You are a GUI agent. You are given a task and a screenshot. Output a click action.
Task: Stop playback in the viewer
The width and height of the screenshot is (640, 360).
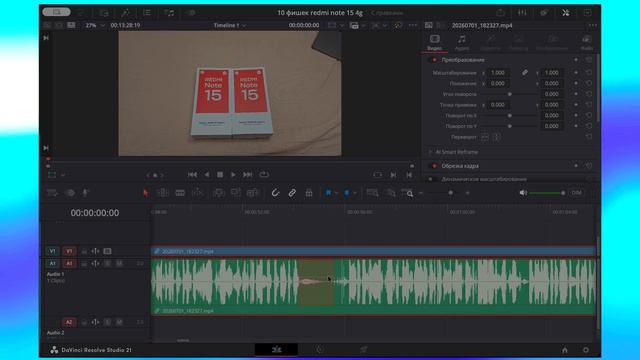[x=220, y=175]
